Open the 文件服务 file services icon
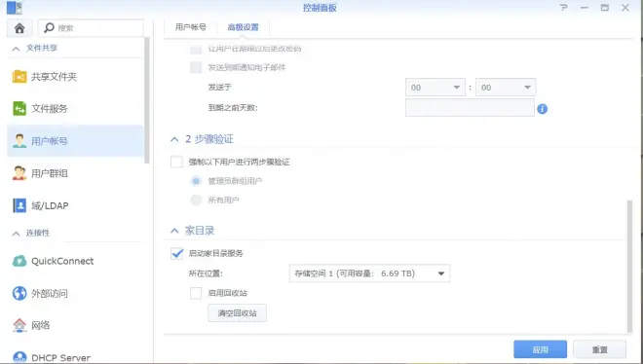 click(19, 108)
